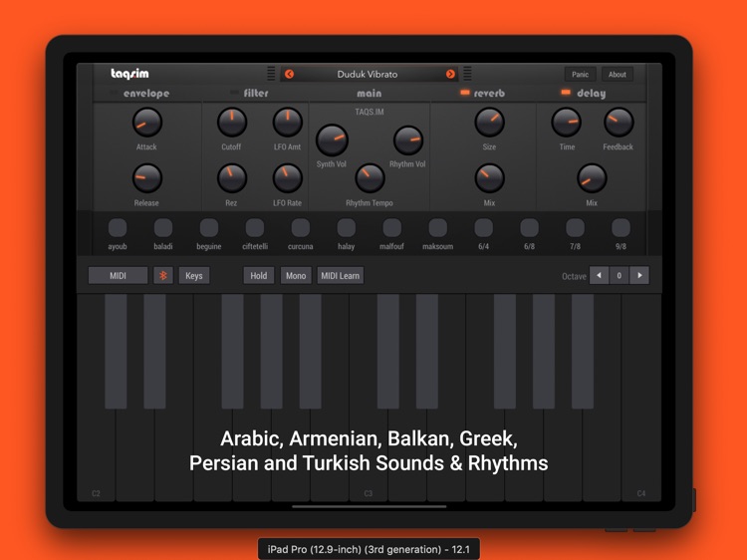
Task: Trigger the maksoum rhythm pad
Action: 438,228
